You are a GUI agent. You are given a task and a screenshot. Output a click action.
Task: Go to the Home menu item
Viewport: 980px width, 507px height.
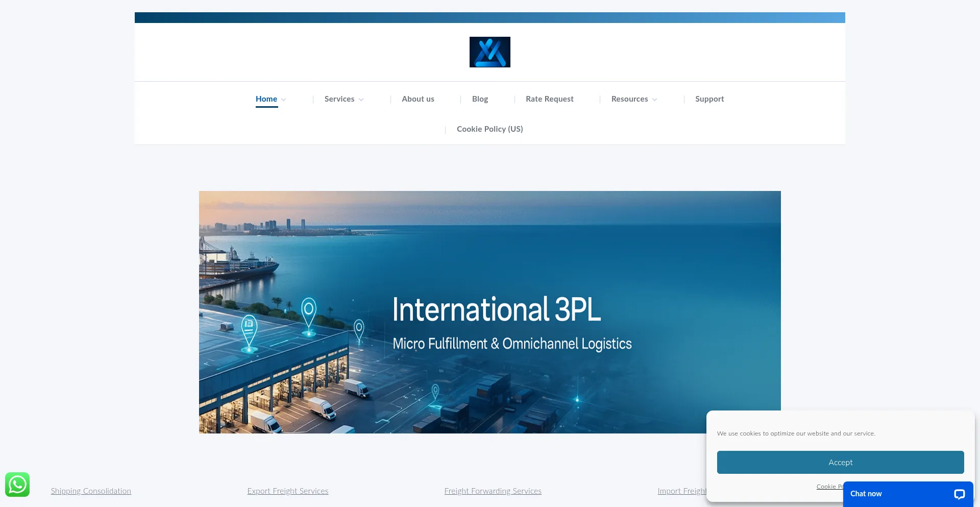pyautogui.click(x=266, y=99)
